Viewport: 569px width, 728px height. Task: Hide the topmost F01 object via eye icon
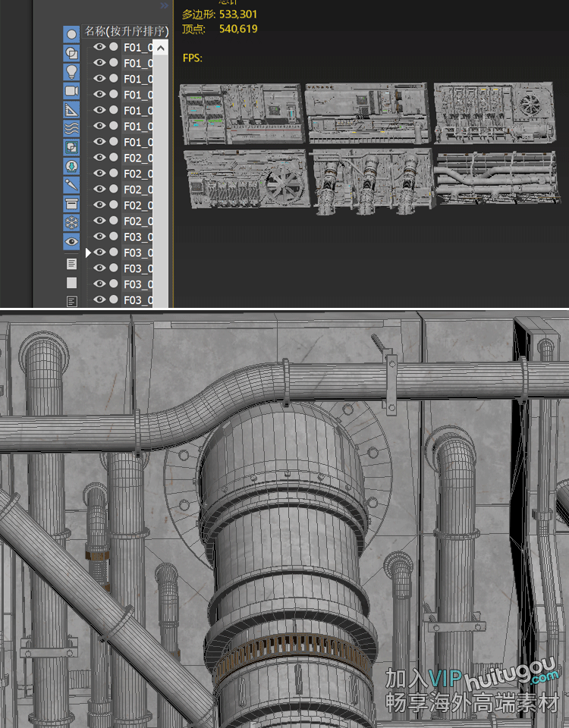(x=99, y=47)
